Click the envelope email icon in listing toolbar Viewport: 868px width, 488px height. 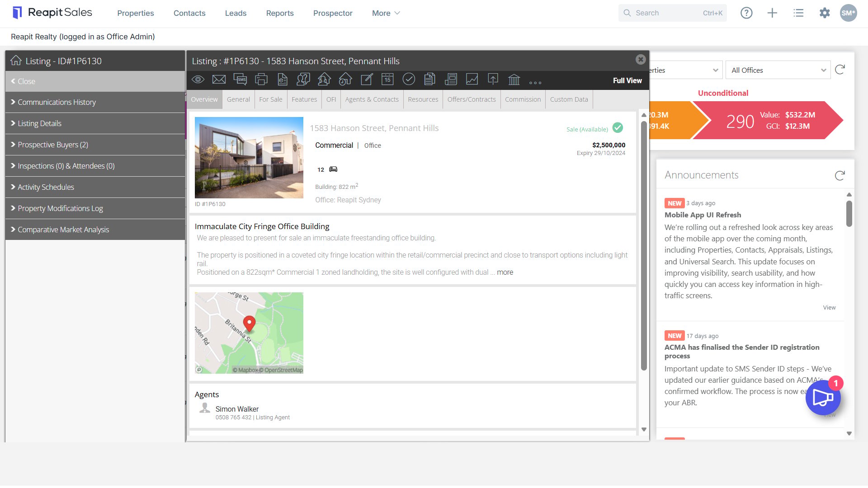(219, 80)
